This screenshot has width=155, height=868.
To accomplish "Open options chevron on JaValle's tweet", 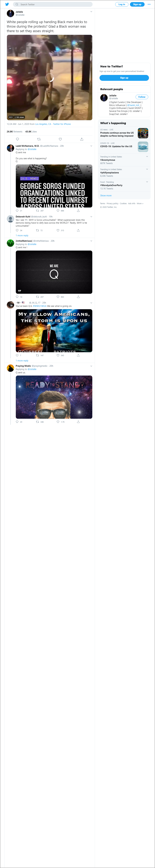I will click(x=91, y=12).
